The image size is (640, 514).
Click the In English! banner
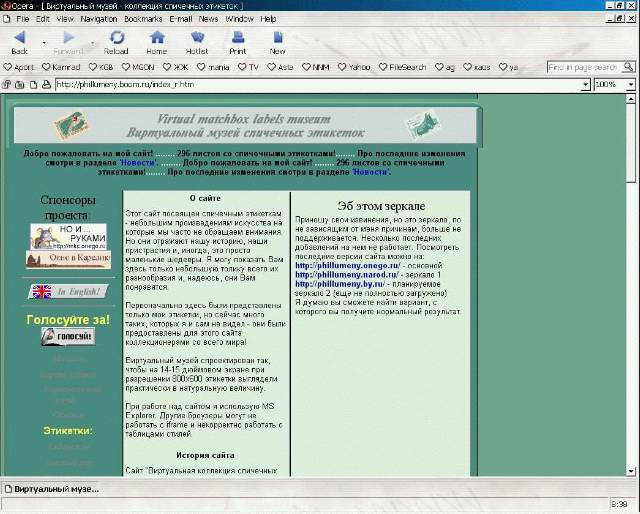point(69,291)
